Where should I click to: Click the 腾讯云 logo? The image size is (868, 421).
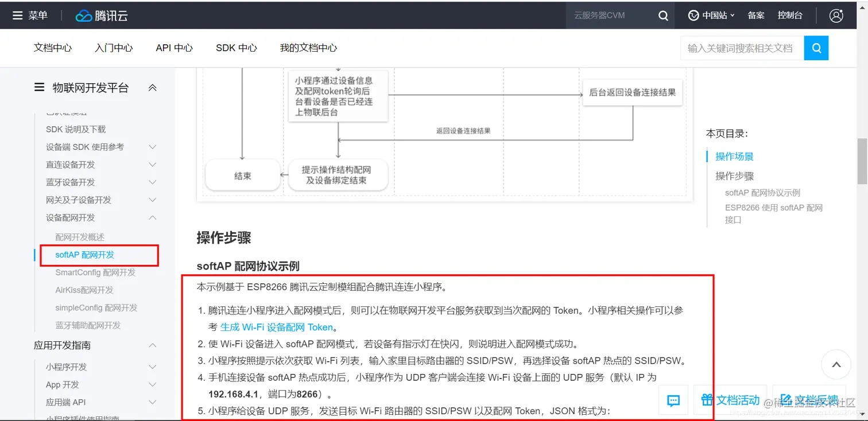coord(102,15)
